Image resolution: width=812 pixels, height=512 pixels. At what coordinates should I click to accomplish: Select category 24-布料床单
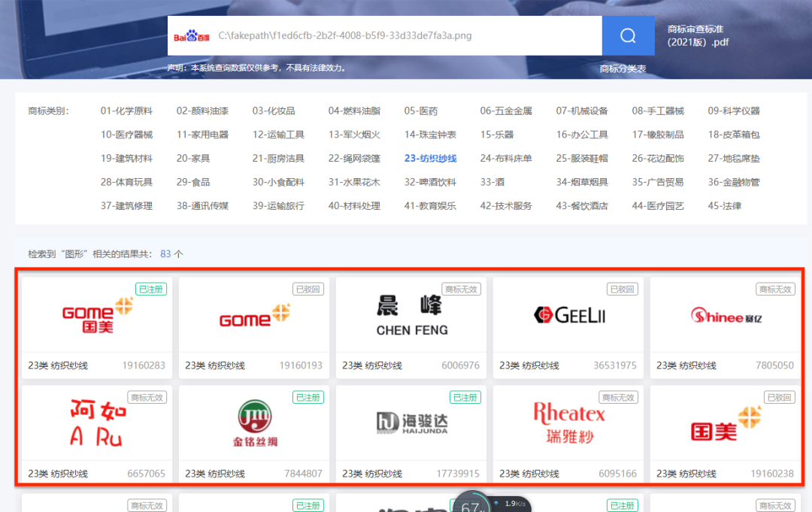pyautogui.click(x=506, y=159)
